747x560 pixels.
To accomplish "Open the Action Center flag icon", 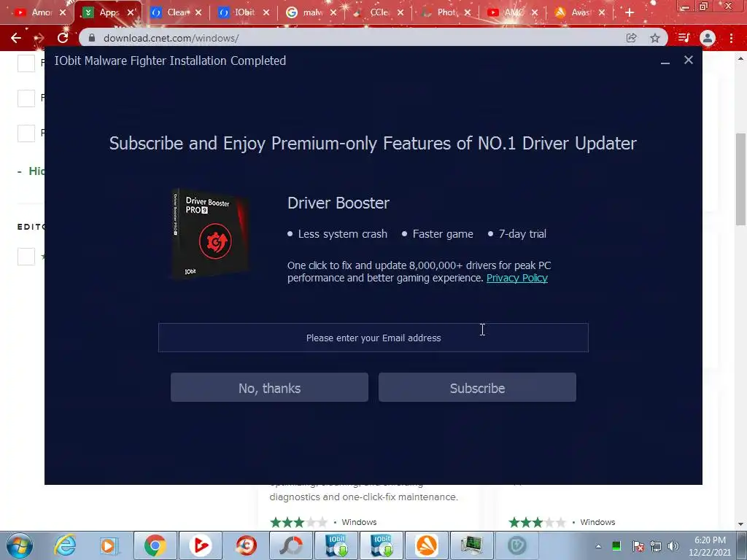I will click(x=638, y=546).
